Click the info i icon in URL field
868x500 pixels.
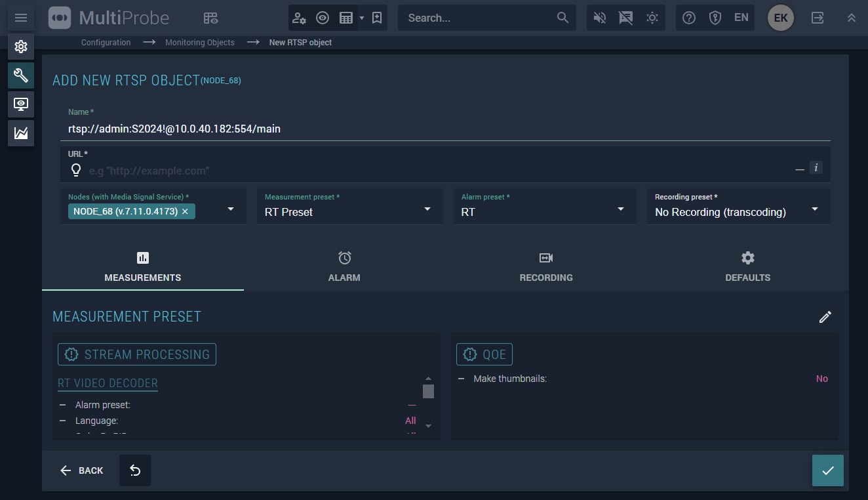click(816, 167)
